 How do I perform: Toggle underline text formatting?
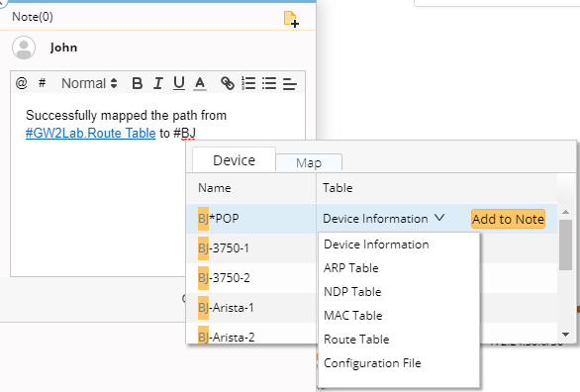click(179, 83)
